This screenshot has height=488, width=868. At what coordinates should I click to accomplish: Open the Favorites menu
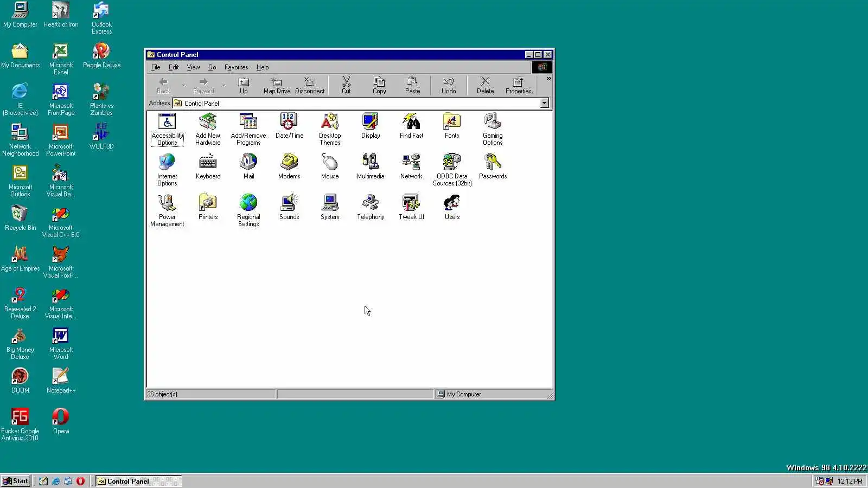(x=236, y=67)
